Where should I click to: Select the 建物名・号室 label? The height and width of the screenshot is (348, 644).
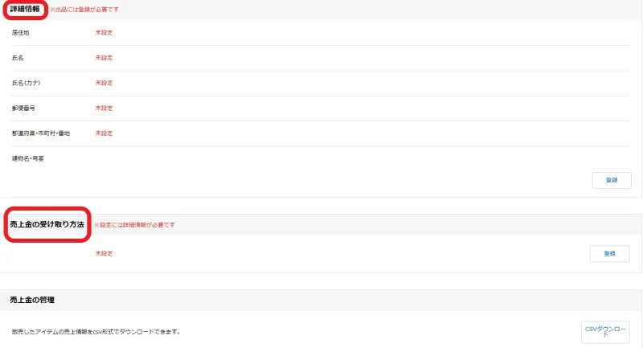pyautogui.click(x=28, y=158)
